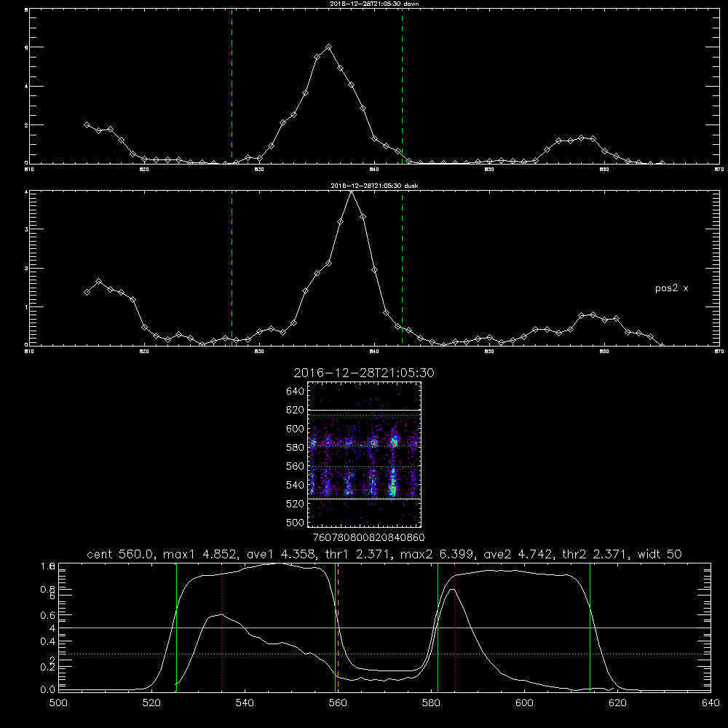Click bottom plot y-axis label 0.0
This screenshot has height=728, width=728.
click(x=48, y=690)
